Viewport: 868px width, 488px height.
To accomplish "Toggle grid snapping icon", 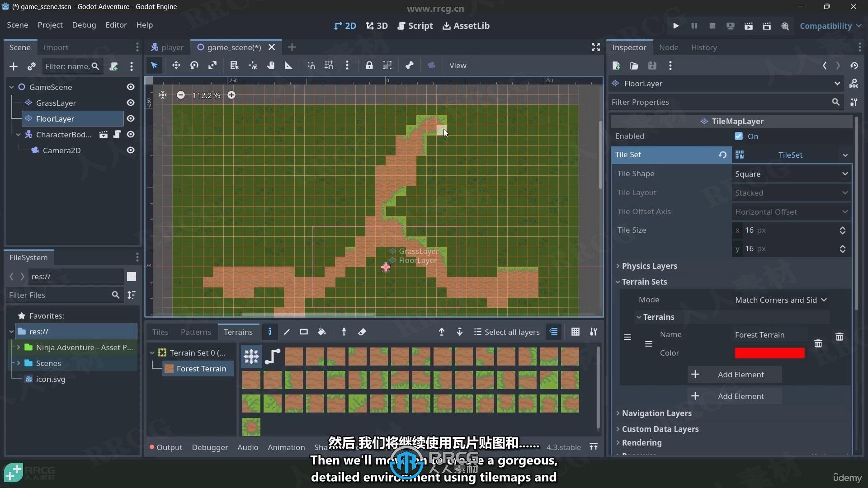I will click(x=329, y=66).
